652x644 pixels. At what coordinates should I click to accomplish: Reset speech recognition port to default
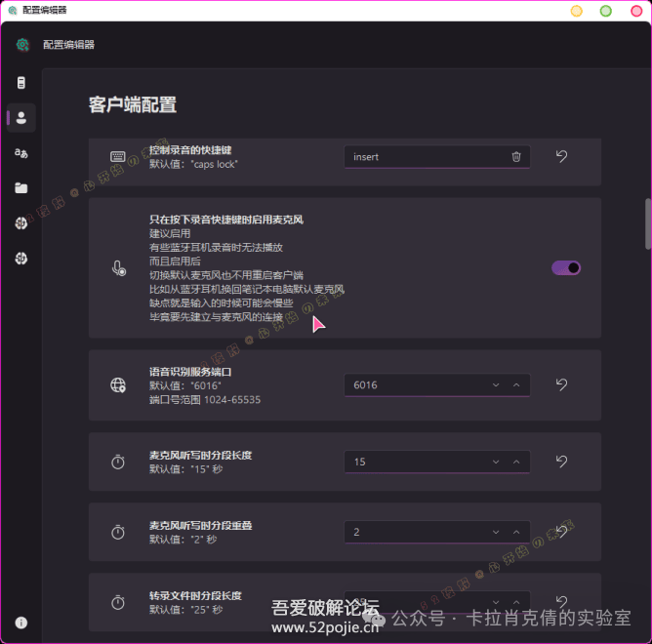tap(562, 384)
